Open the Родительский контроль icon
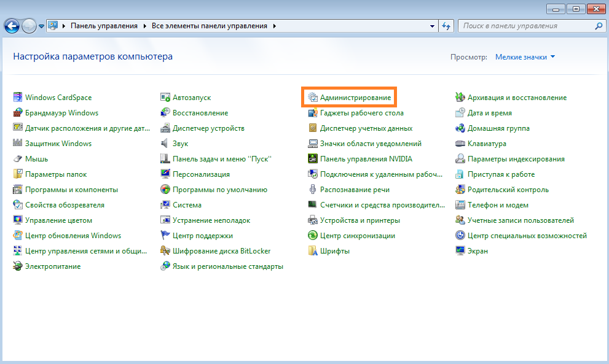This screenshot has height=364, width=609. pyautogui.click(x=460, y=190)
